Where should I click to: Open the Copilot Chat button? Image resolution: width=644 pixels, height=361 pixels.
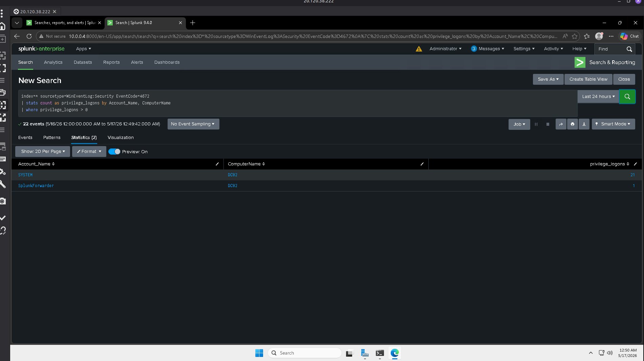click(x=629, y=36)
